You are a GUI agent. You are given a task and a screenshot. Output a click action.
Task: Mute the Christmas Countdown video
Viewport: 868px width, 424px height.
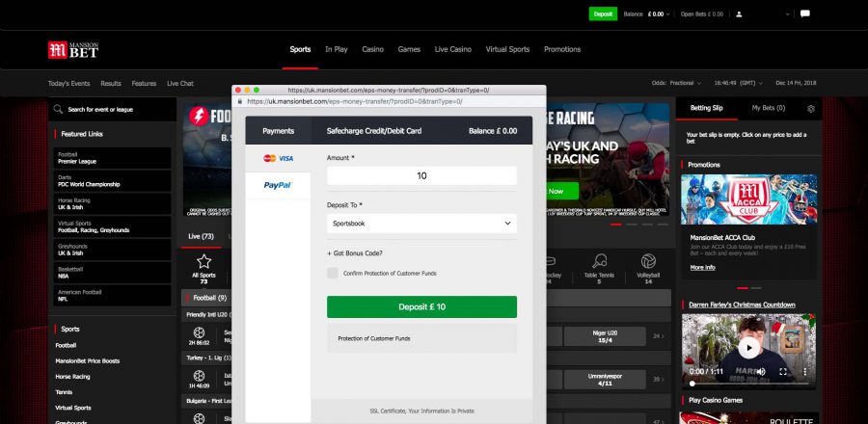pyautogui.click(x=761, y=372)
